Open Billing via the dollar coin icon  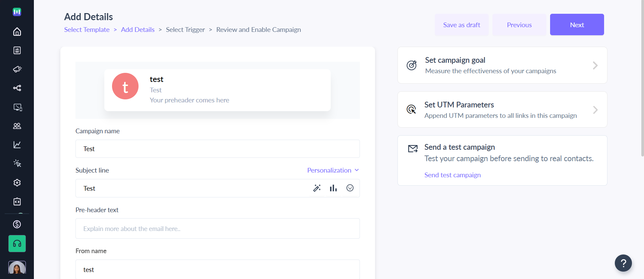click(17, 224)
